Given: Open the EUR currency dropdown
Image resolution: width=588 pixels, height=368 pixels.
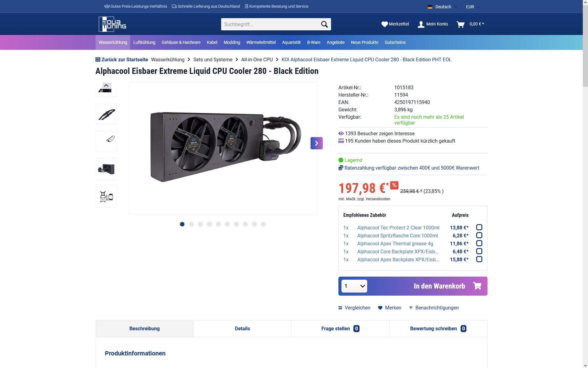Looking at the screenshot, I should click(x=473, y=7).
